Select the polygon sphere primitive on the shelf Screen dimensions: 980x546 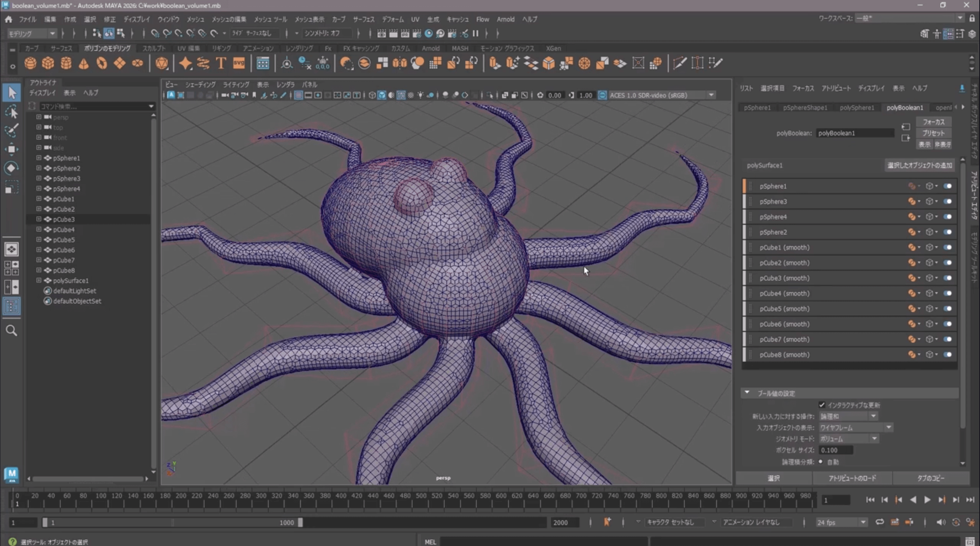click(x=30, y=63)
